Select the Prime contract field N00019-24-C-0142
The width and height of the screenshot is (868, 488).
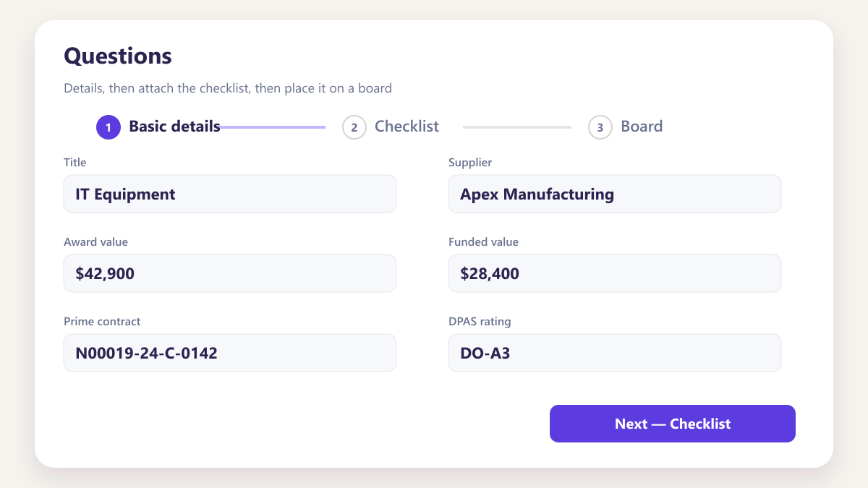(x=230, y=353)
